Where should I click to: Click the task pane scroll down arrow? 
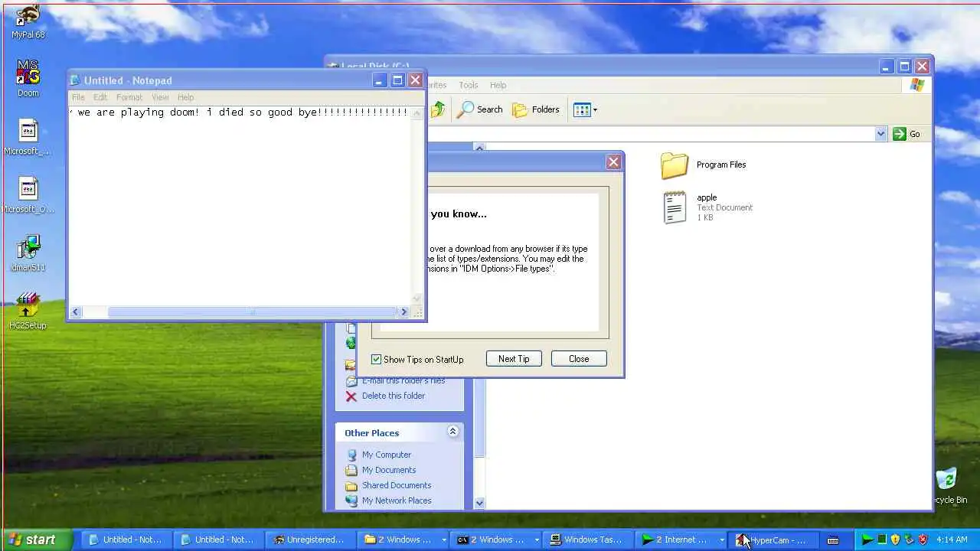(x=479, y=503)
